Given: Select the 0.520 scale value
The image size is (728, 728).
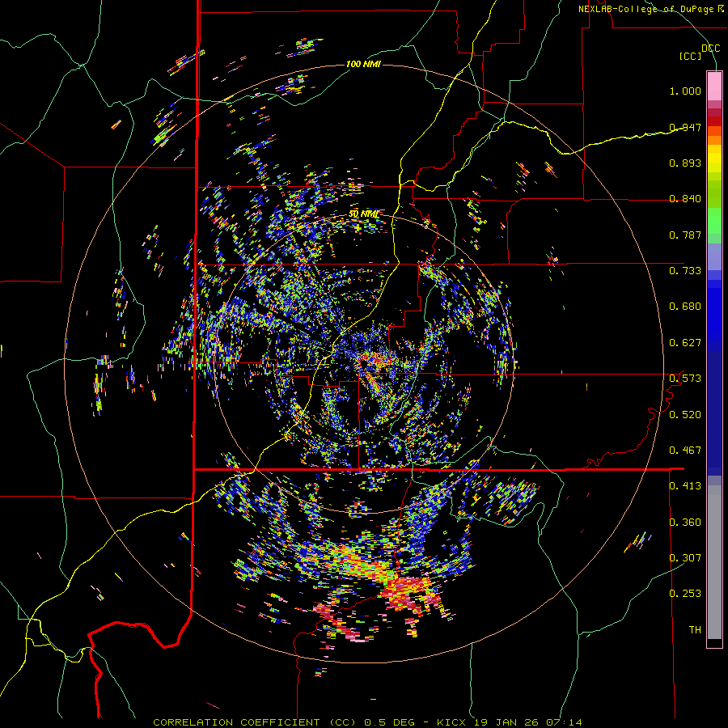Looking at the screenshot, I should 685,415.
